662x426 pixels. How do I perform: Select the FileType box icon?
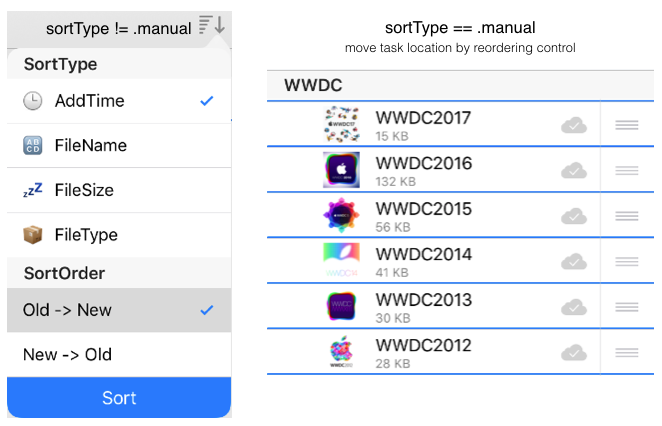click(33, 235)
